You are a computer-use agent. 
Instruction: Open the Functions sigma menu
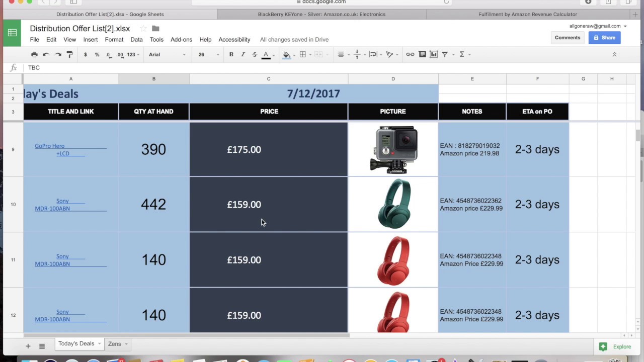(462, 54)
